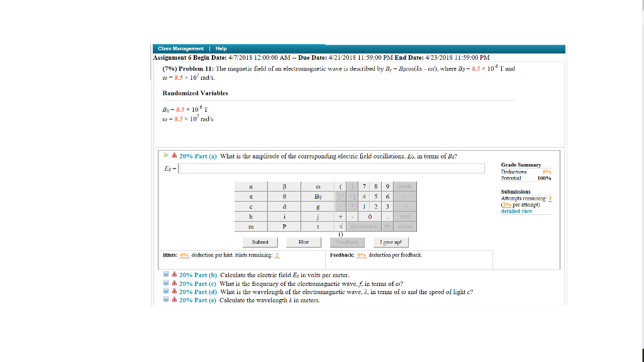Submit your answer for Part (a)
Screen dimensions: 644x362
tap(260, 242)
